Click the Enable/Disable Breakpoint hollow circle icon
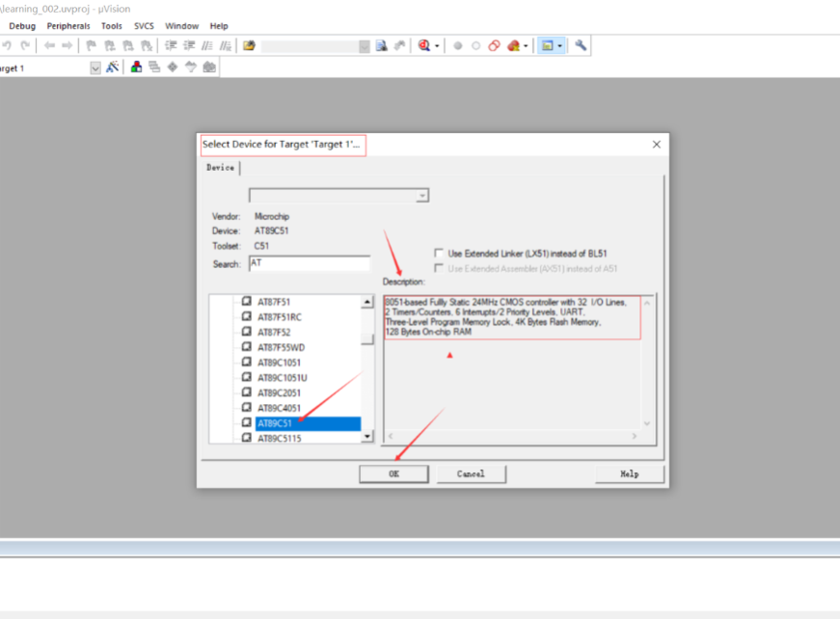 coord(475,46)
